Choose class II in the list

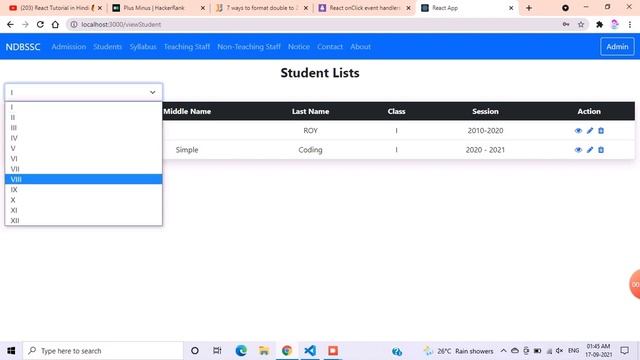[83, 117]
